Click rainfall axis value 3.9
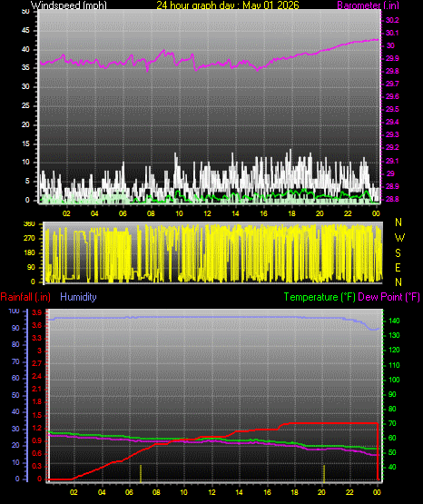 [x=37, y=312]
